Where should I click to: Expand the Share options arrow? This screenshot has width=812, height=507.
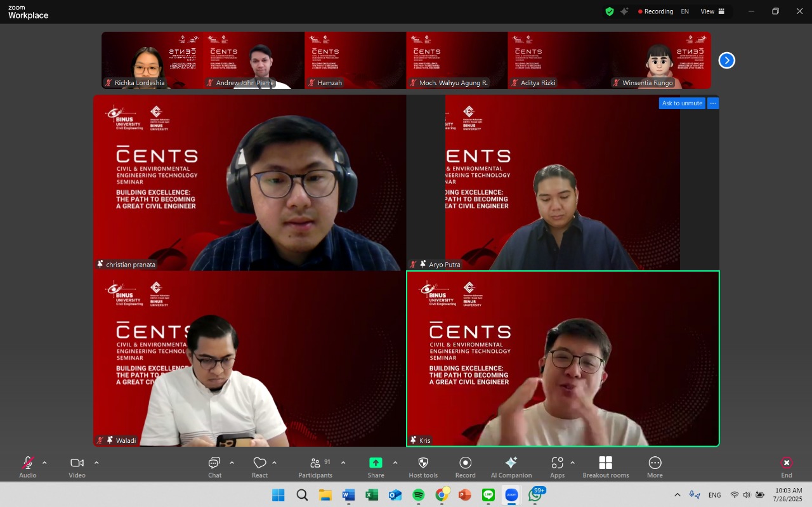click(x=395, y=463)
